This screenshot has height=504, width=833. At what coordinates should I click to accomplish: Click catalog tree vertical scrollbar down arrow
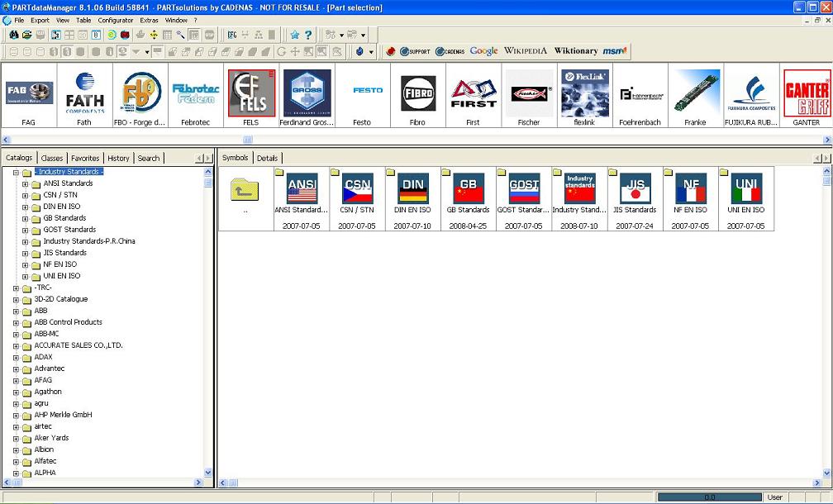point(207,472)
